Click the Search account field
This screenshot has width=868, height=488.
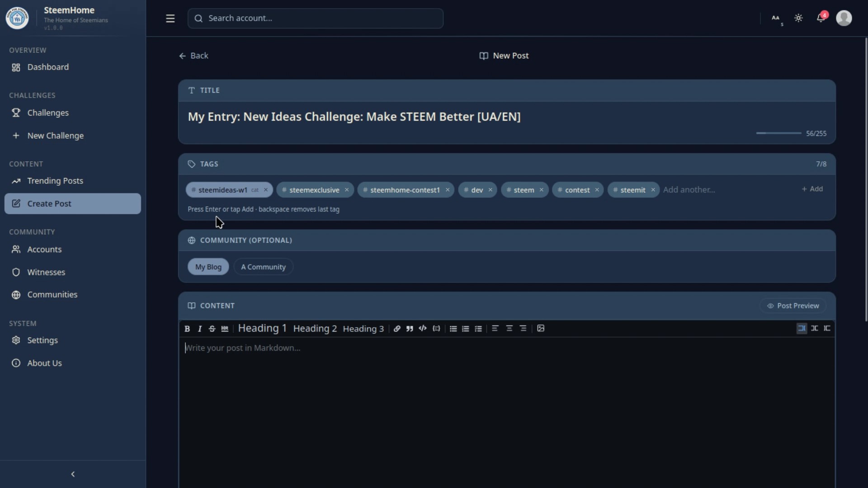(x=316, y=19)
